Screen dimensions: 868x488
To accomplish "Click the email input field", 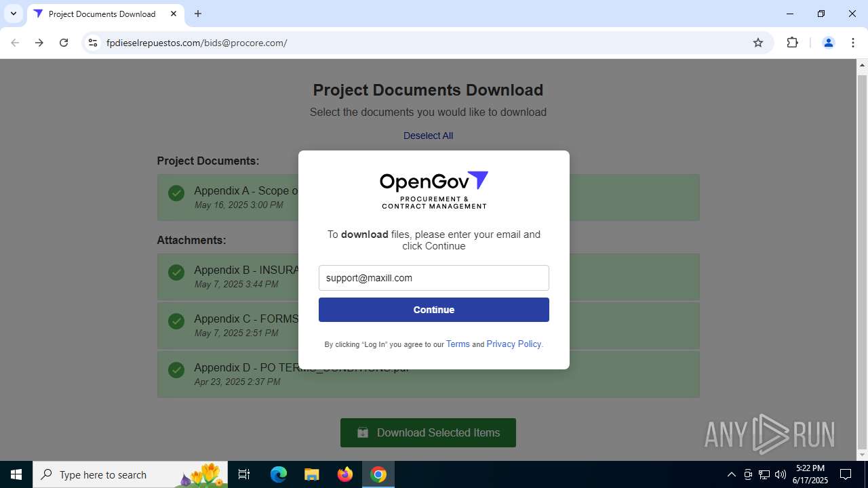I will 434,278.
